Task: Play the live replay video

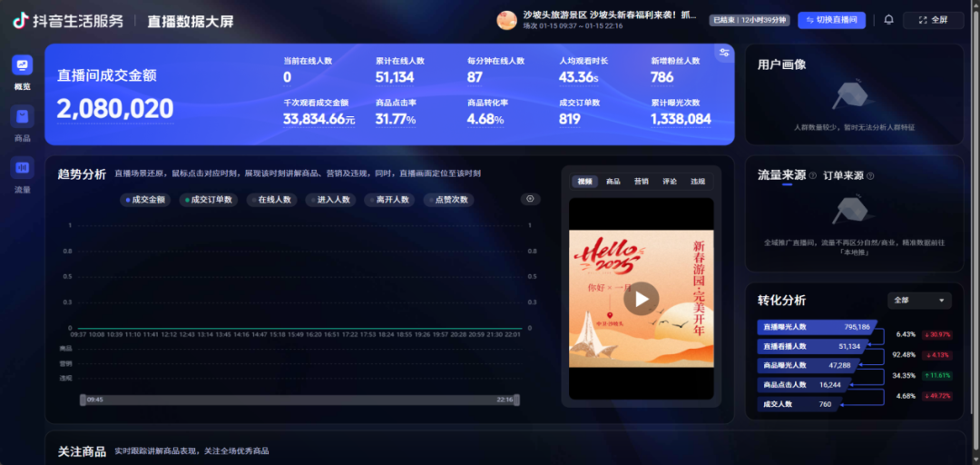Action: (641, 298)
